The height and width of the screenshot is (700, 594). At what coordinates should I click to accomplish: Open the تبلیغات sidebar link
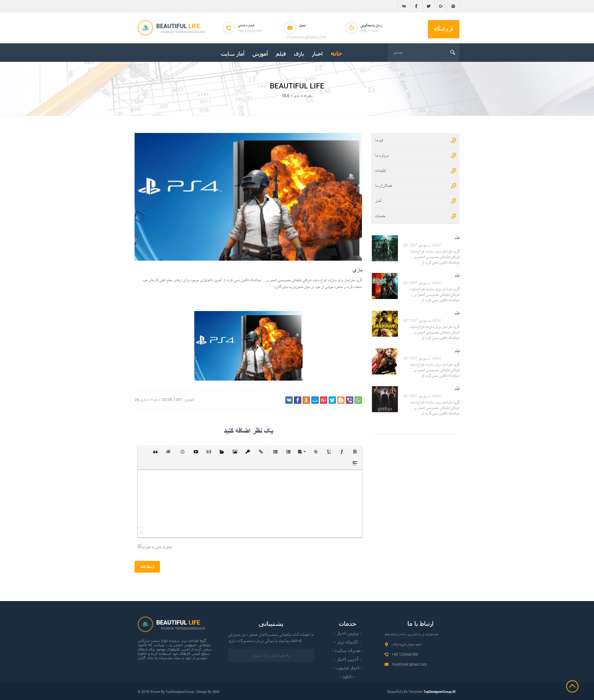point(415,171)
